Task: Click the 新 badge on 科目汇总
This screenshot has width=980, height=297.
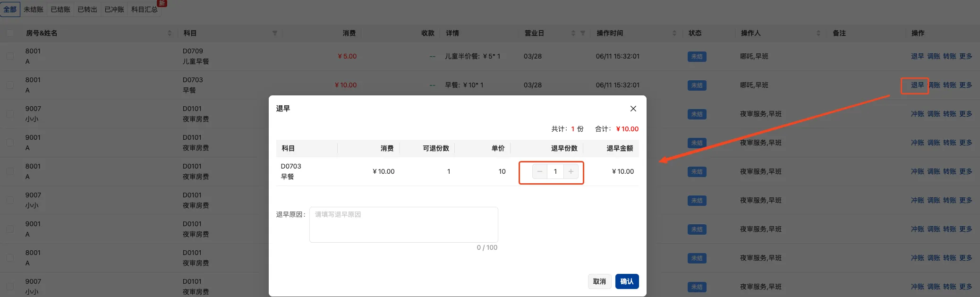Action: tap(162, 3)
